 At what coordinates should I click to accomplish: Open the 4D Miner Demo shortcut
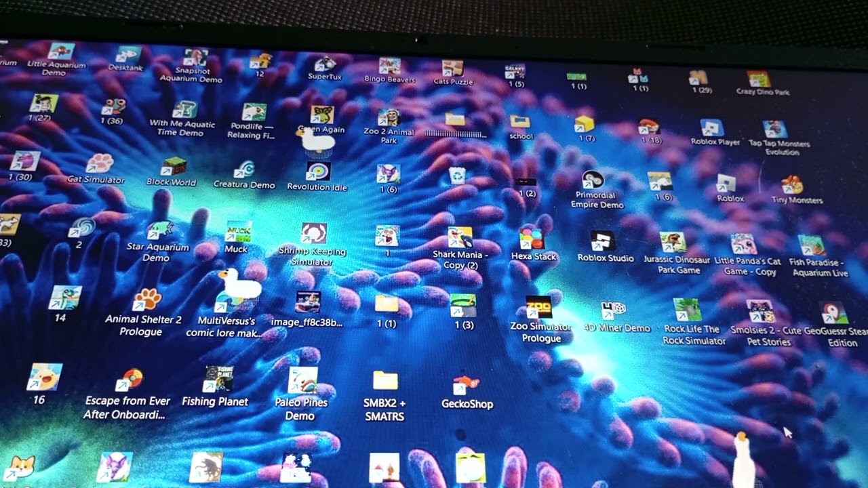coord(613,309)
